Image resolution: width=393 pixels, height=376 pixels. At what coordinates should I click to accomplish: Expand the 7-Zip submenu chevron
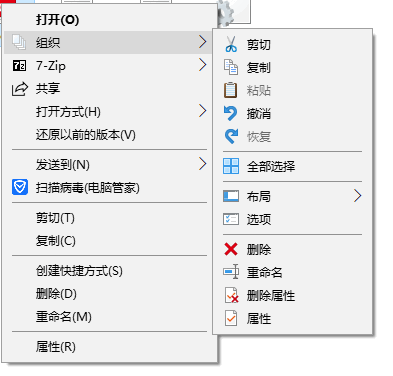coord(202,65)
